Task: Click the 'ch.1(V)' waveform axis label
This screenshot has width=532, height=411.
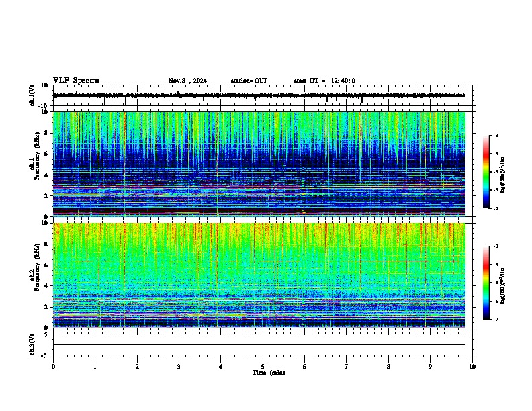Action: (x=32, y=95)
